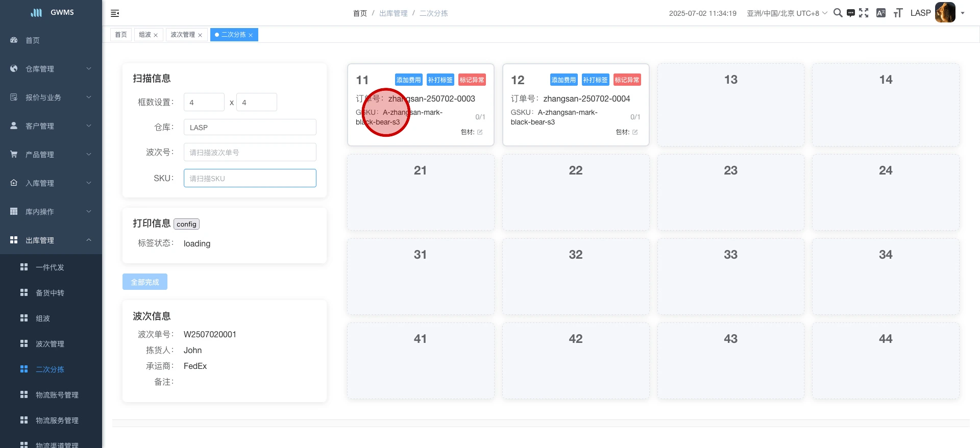Image resolution: width=980 pixels, height=448 pixels.
Task: Open the language translation icon
Action: (x=881, y=13)
